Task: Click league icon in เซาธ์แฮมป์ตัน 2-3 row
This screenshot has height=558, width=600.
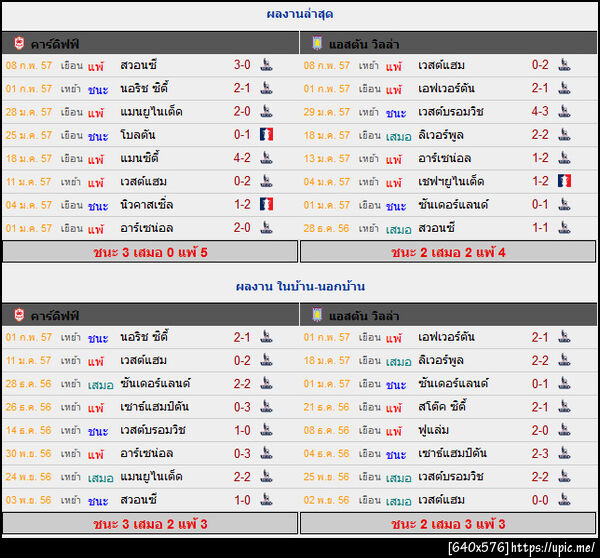Action: [564, 453]
